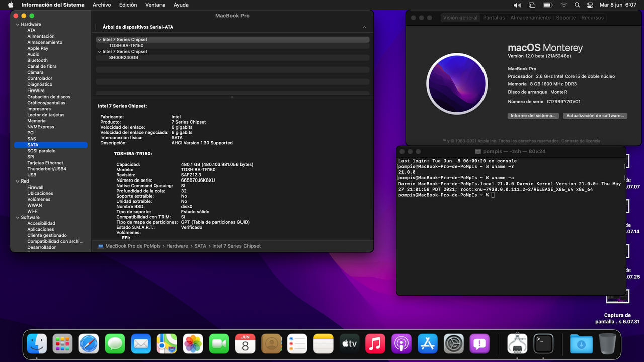The height and width of the screenshot is (362, 644).
Task: Click Wi-Fi status icon in menu bar
Action: pos(563,5)
